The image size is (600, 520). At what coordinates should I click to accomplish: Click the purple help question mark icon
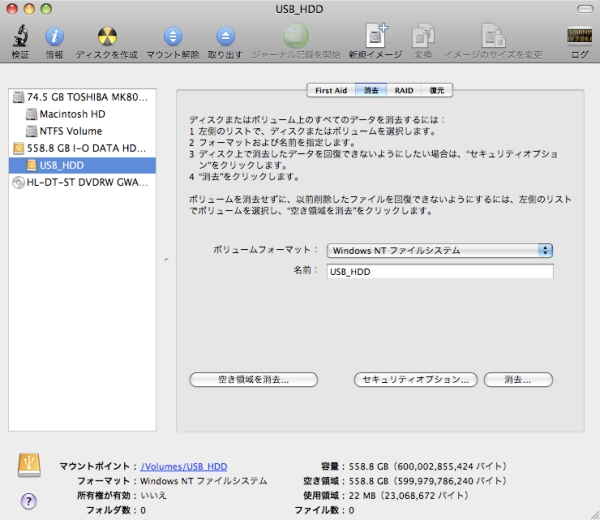[29, 500]
